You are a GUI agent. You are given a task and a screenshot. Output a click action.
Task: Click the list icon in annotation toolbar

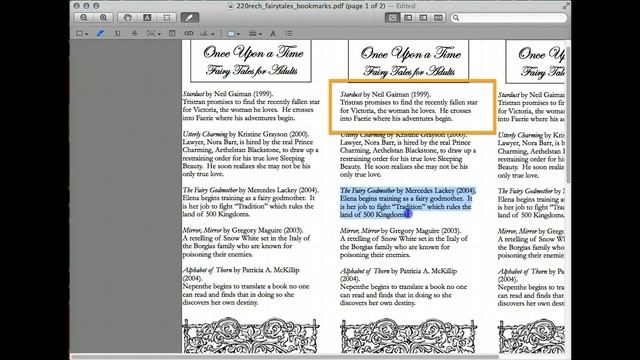289,33
